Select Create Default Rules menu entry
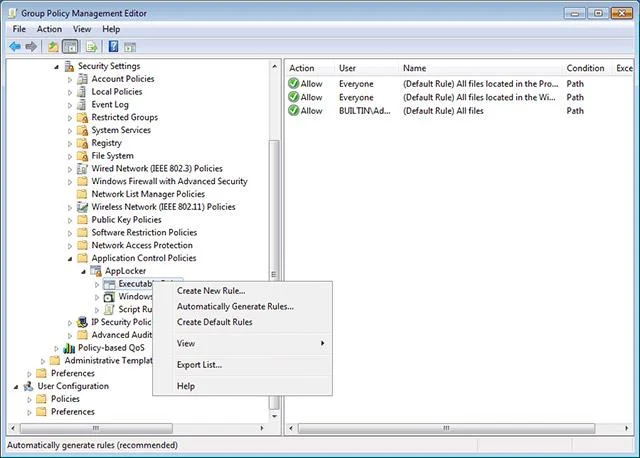 (214, 322)
